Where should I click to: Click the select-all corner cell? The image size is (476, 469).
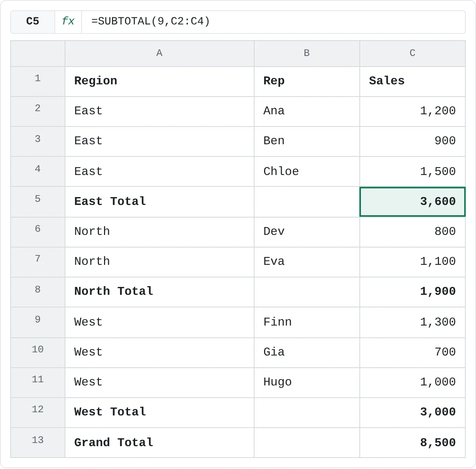coord(38,54)
